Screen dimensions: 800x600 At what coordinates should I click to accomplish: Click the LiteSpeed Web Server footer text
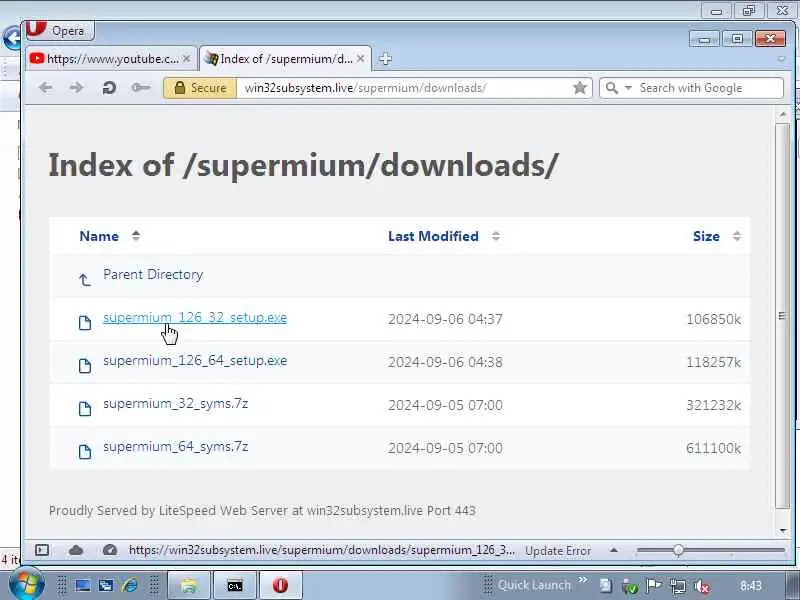click(262, 510)
